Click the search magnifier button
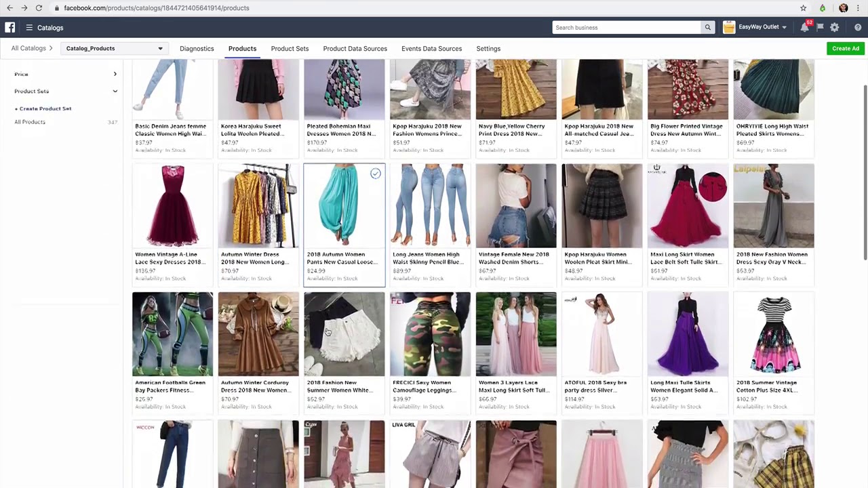The height and width of the screenshot is (488, 868). tap(708, 28)
